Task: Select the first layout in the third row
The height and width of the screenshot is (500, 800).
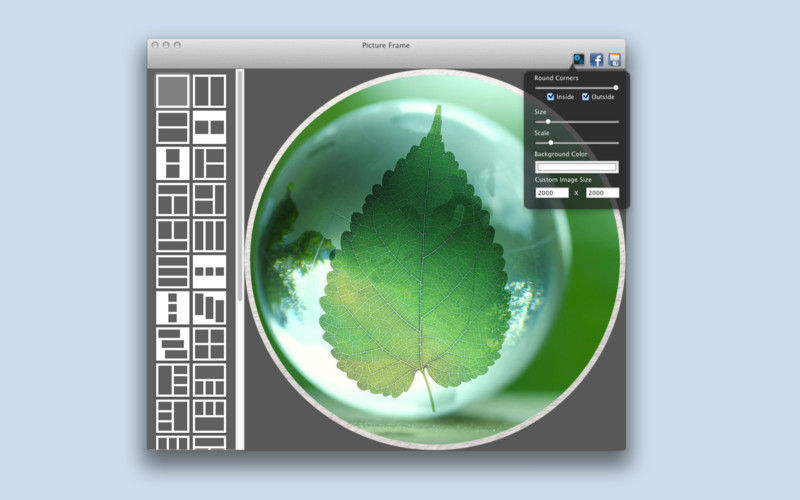Action: (x=172, y=163)
